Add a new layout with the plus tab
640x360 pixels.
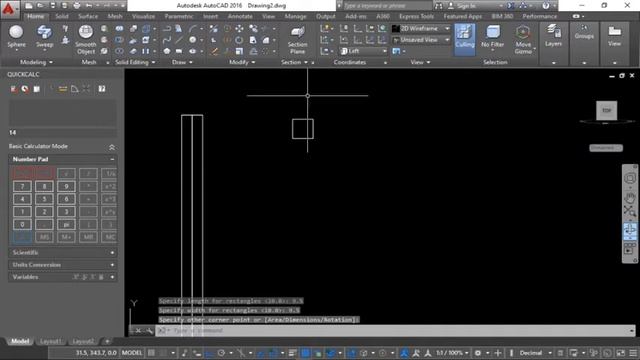107,341
